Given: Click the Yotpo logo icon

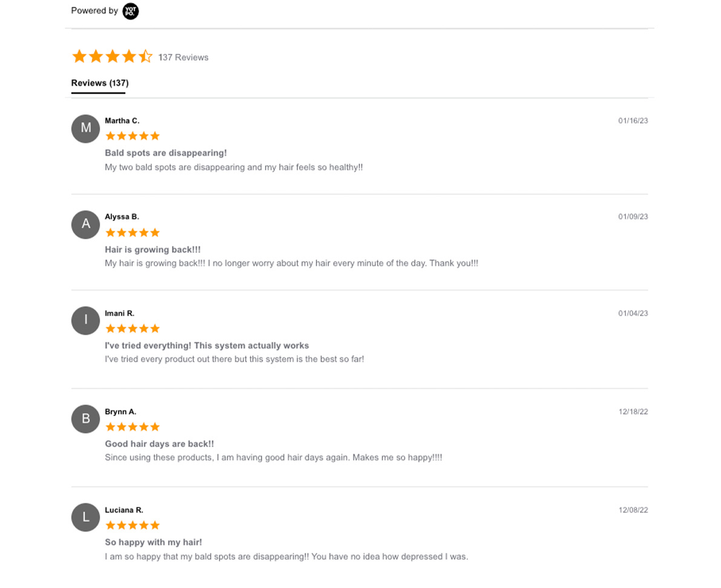Looking at the screenshot, I should tap(131, 11).
